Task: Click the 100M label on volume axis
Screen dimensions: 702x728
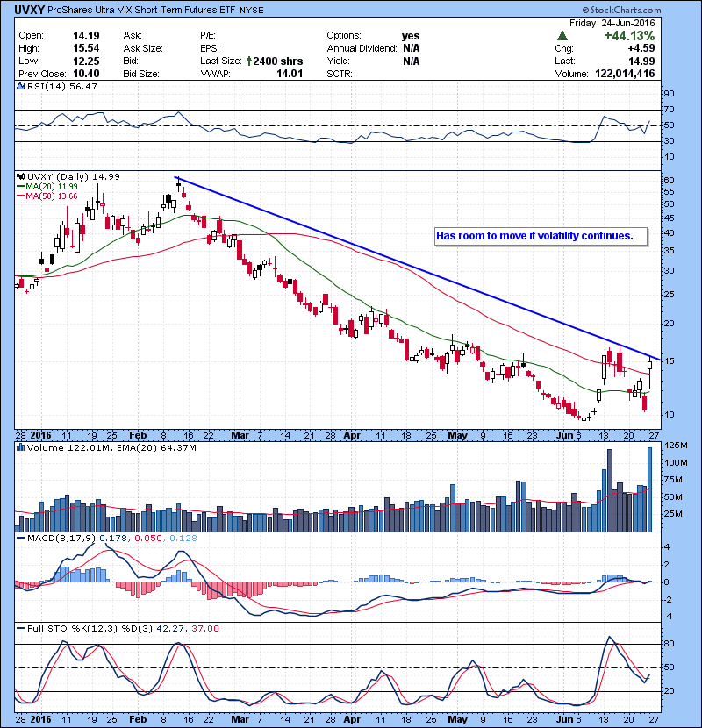Action: click(676, 462)
